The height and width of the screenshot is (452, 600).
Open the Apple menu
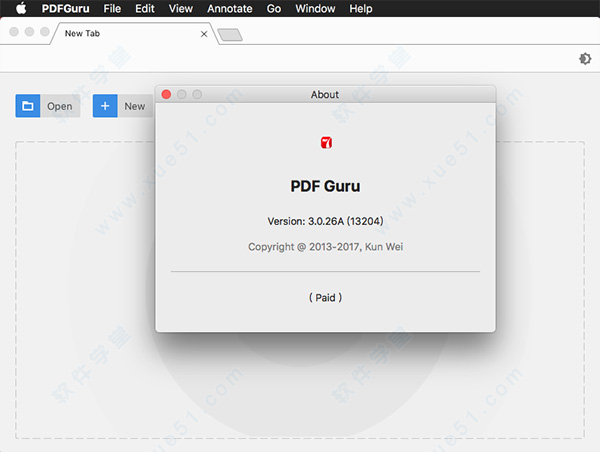[21, 8]
